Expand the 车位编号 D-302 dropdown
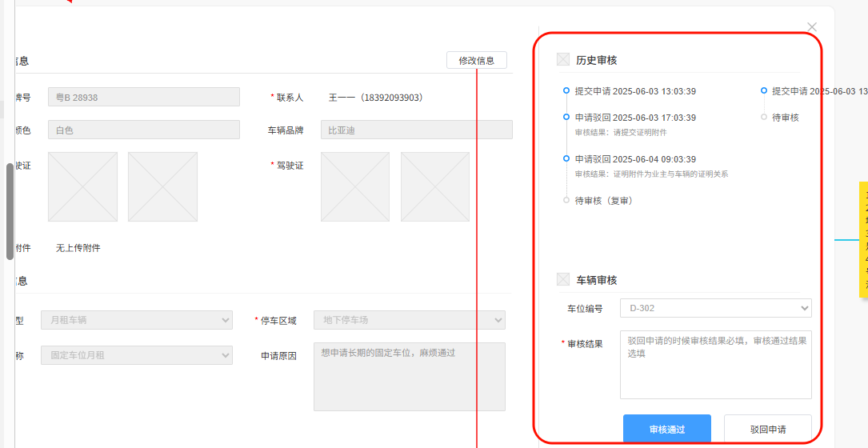This screenshot has width=868, height=448. pos(716,308)
